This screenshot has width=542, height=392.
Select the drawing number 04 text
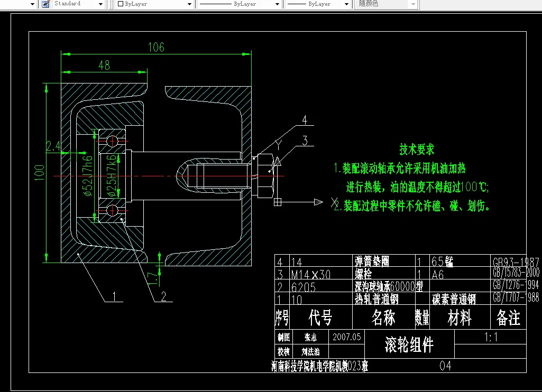point(446,366)
